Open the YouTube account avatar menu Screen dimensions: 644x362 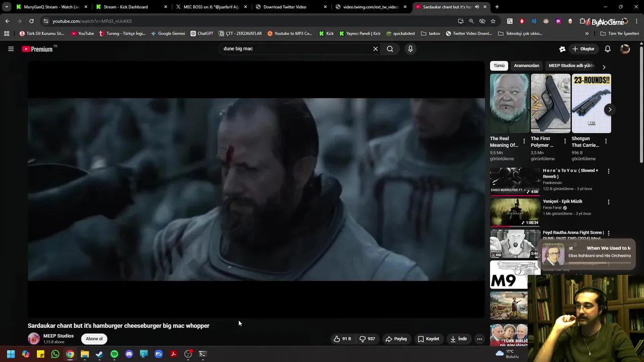(625, 49)
